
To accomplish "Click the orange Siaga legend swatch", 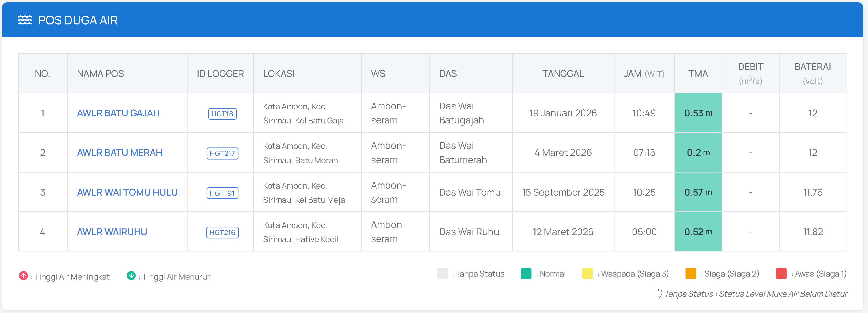I will click(691, 274).
